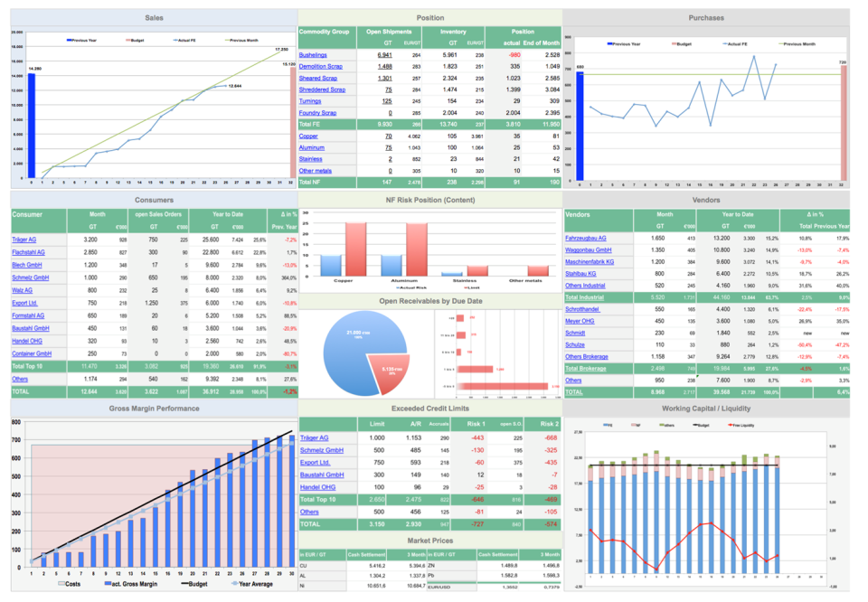Click the Actual FE legend icon in Purchases chart
The width and height of the screenshot is (868, 602).
(725, 42)
